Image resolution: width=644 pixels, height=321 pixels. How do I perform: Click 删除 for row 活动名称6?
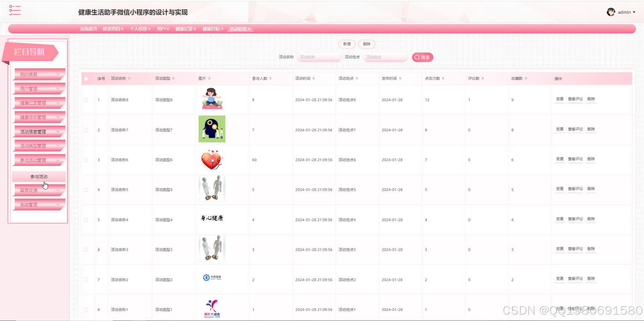tap(591, 159)
